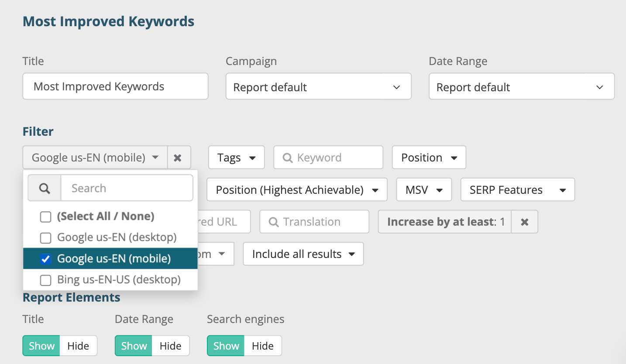The image size is (626, 364).
Task: Remove the Increase by at least filter
Action: click(524, 222)
